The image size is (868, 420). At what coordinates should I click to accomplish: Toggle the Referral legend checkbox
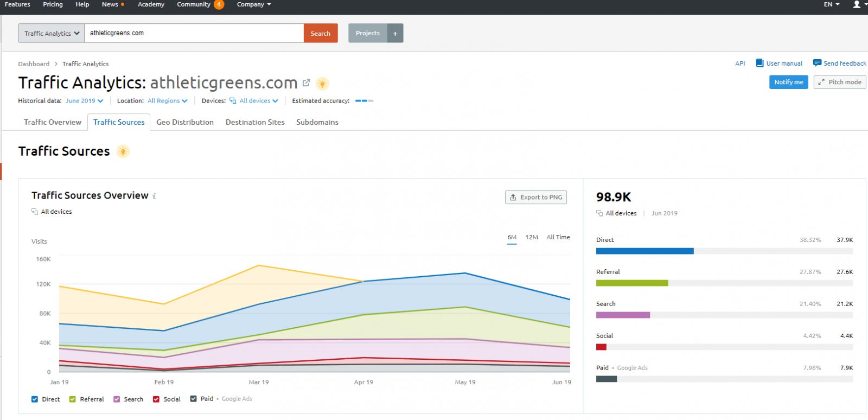73,399
